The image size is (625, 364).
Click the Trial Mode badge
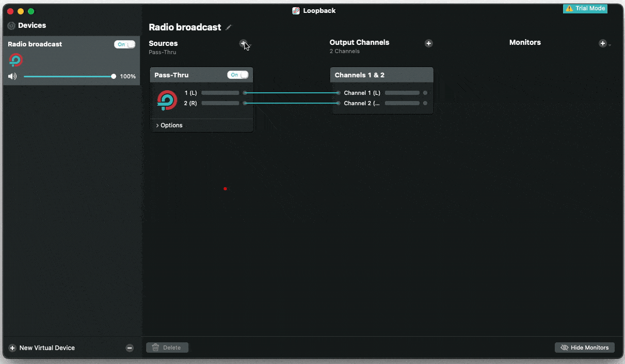pos(585,9)
